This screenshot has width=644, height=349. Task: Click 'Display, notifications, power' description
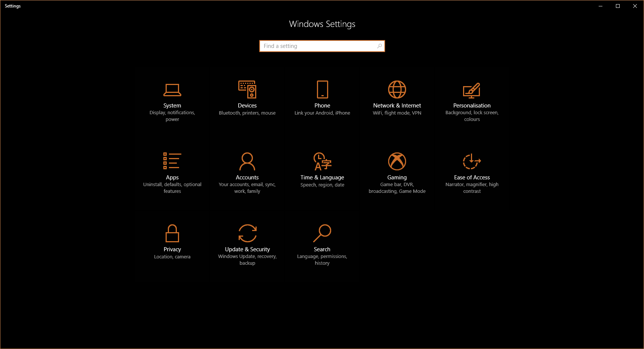pyautogui.click(x=172, y=116)
